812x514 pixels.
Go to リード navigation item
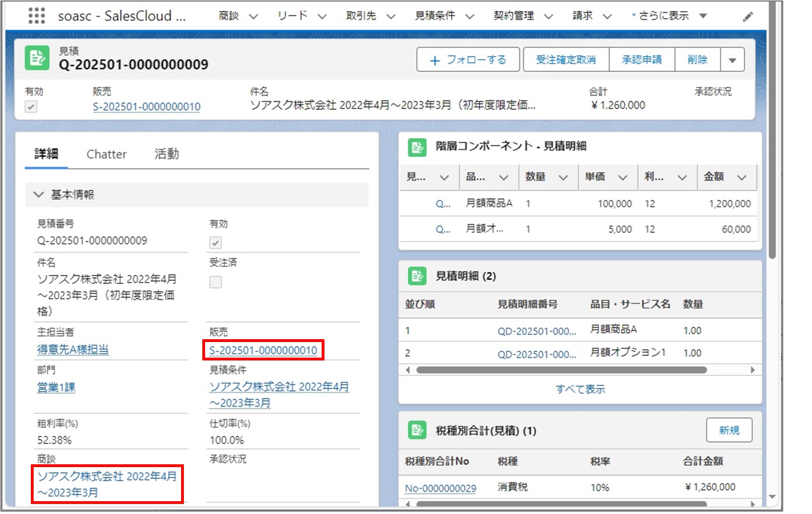coord(292,16)
